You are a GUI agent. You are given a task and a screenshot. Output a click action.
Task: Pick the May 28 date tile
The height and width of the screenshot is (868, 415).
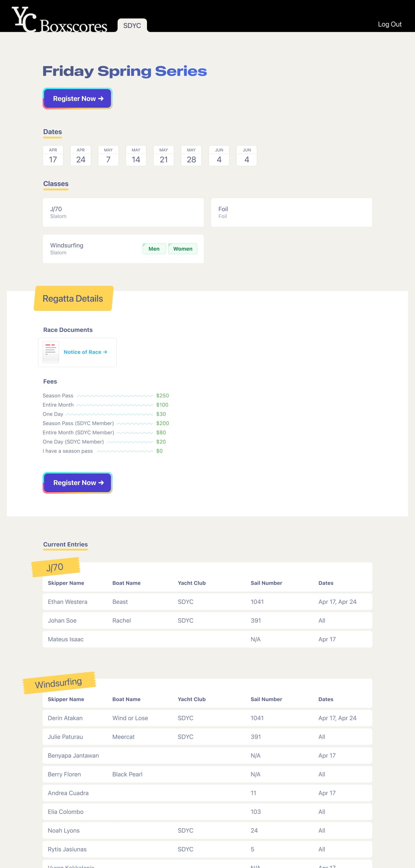click(x=191, y=156)
